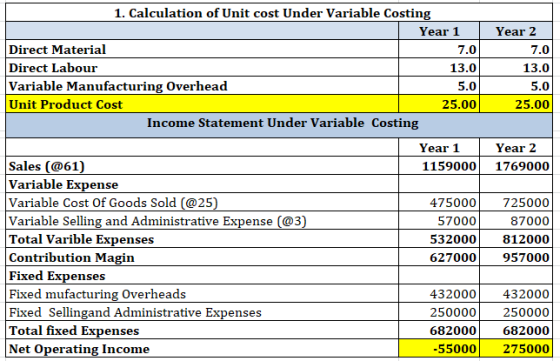Viewport: 560px width, 361px height.
Task: Select the 'Fixed Expenses' heading cell
Action: tap(202, 275)
